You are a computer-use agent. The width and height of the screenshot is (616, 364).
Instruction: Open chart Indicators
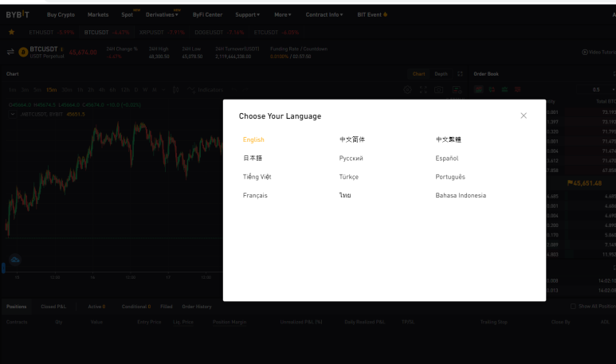[205, 90]
